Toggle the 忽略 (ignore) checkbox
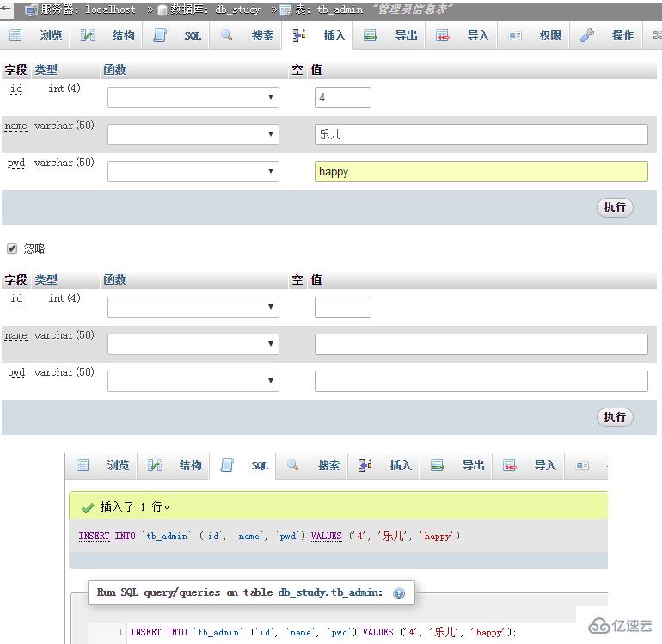This screenshot has height=644, width=662. tap(12, 248)
